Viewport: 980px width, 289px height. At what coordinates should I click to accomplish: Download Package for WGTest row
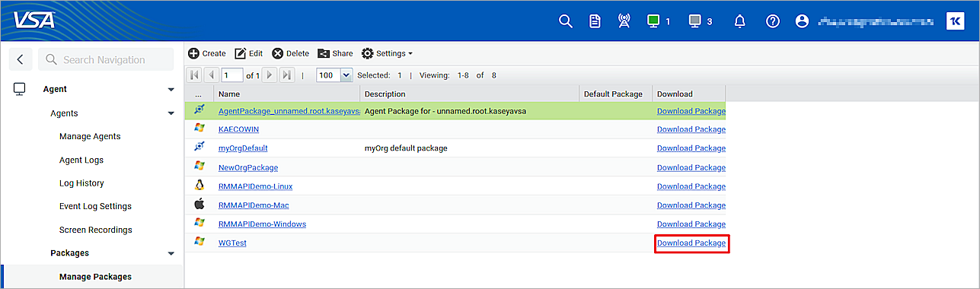tap(691, 243)
